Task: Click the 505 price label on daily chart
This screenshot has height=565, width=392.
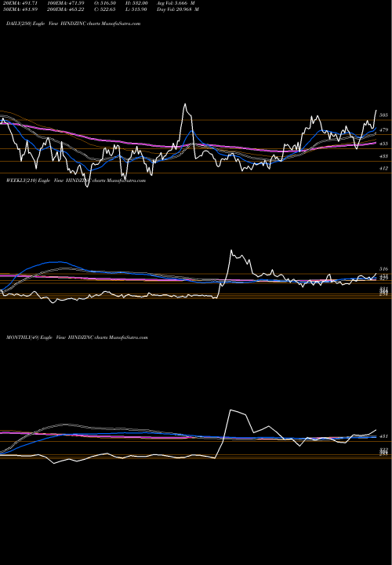Action: point(383,115)
